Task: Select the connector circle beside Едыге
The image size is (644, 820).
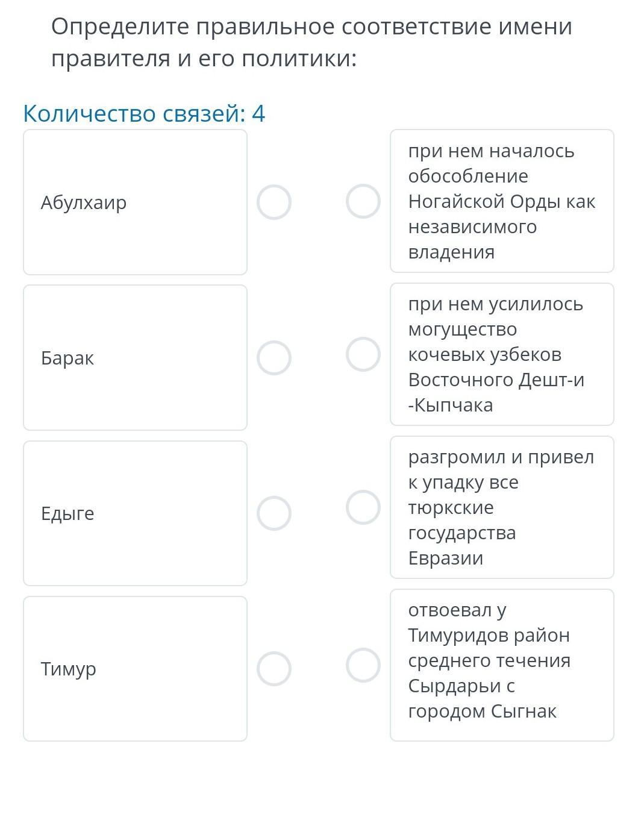Action: [274, 513]
